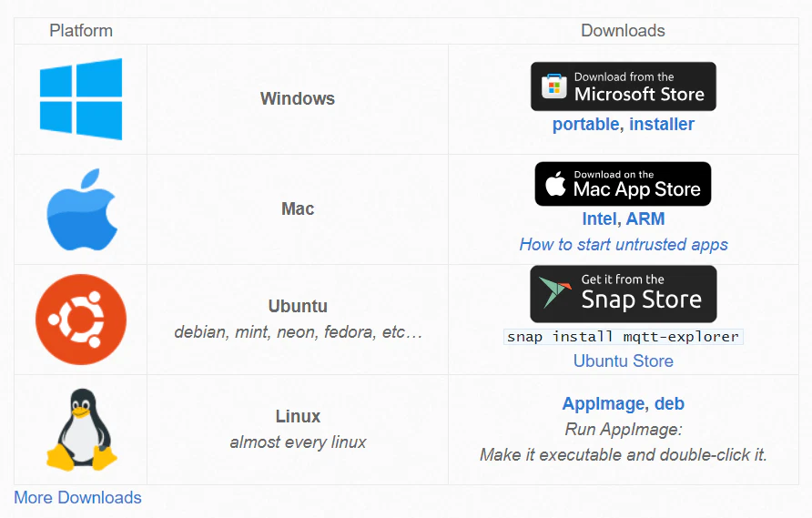This screenshot has height=518, width=812.
Task: Click the Snap Store badge
Action: coord(624,294)
